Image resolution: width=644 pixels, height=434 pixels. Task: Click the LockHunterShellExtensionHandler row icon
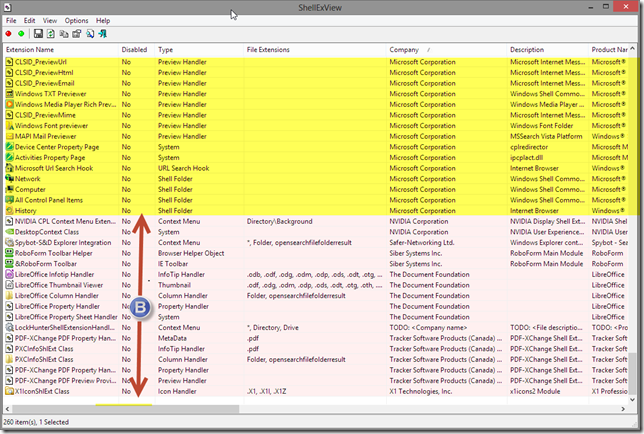[x=9, y=328]
